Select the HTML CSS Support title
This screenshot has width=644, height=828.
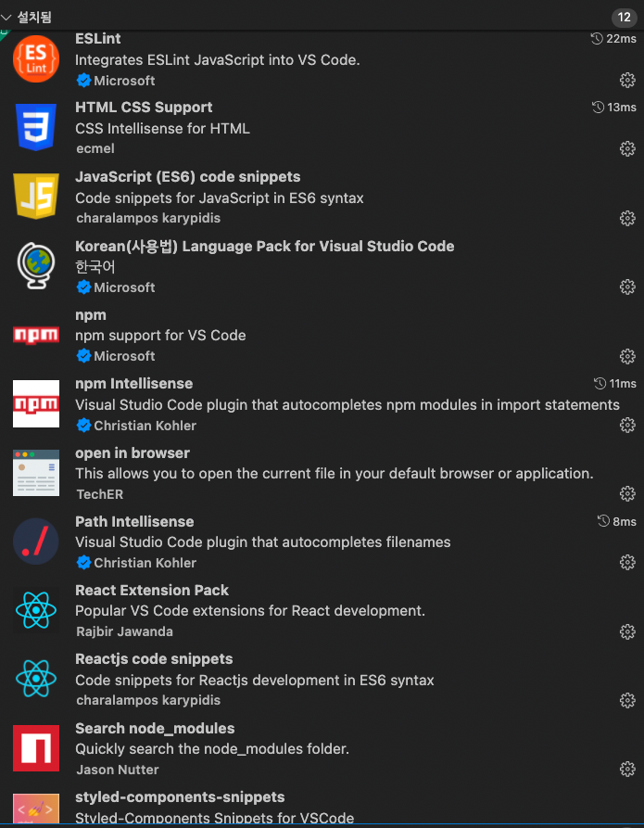tap(144, 108)
